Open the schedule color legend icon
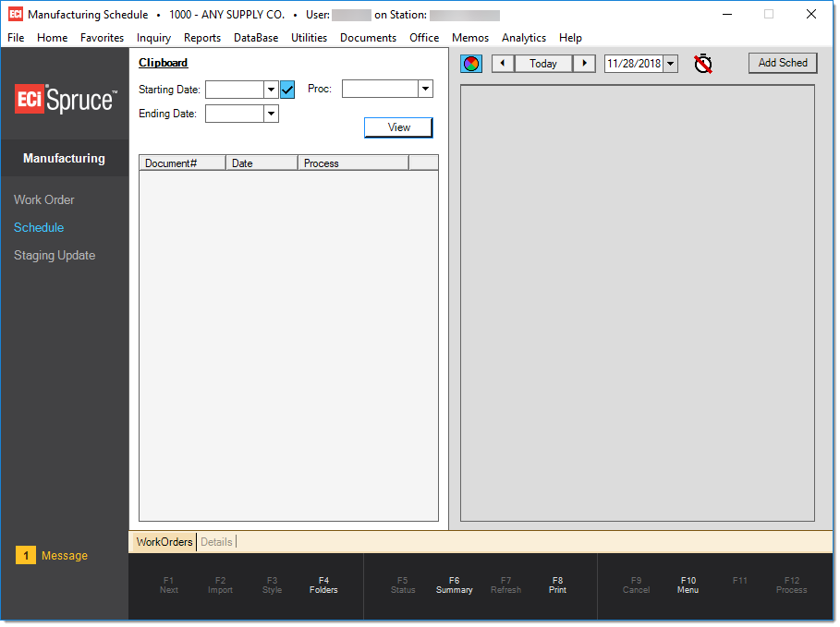The height and width of the screenshot is (627, 840). pyautogui.click(x=471, y=64)
